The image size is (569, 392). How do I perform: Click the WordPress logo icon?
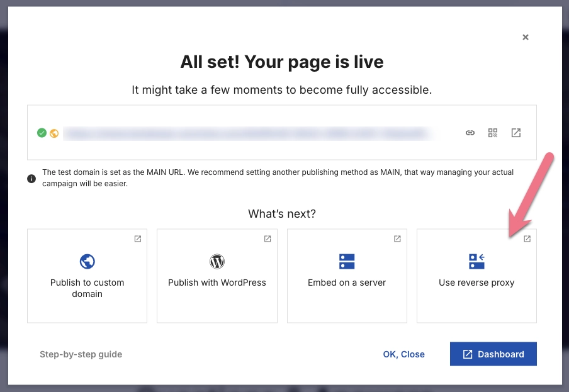click(x=217, y=261)
